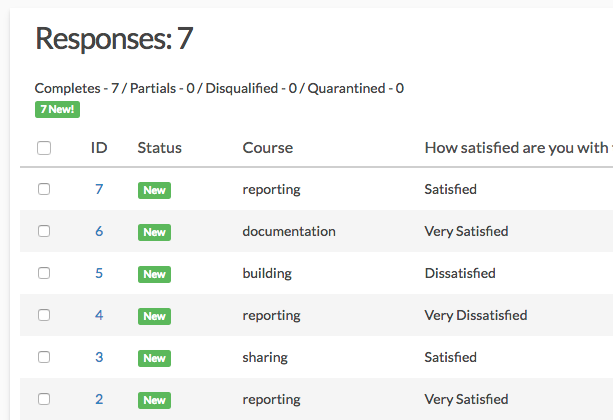Click the ID column header

pos(99,148)
